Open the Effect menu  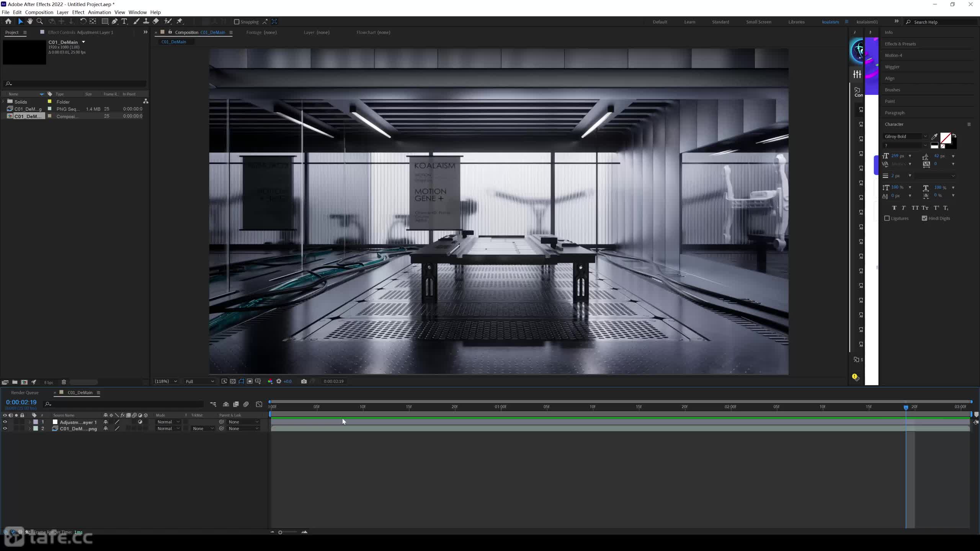coord(78,12)
